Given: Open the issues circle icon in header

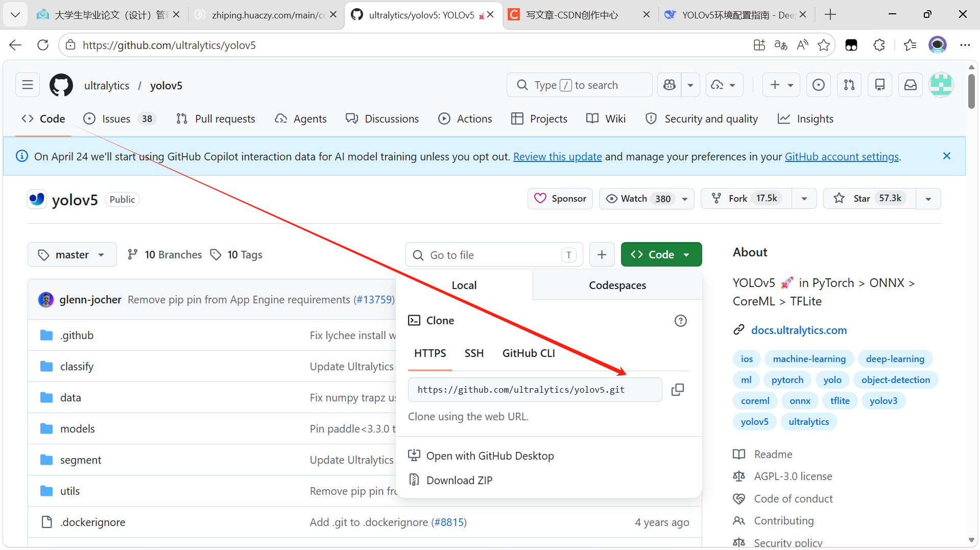Looking at the screenshot, I should [818, 85].
